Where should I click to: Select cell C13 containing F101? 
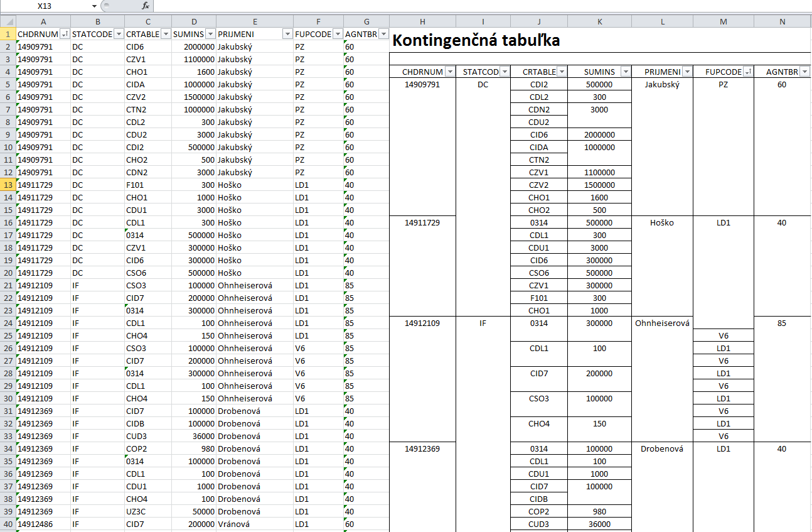(147, 185)
